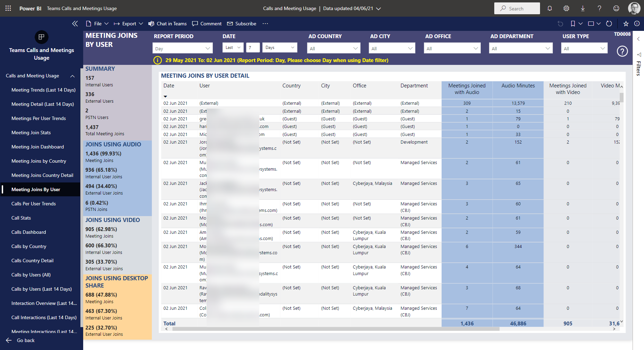Open the app launcher waffle icon

(8, 8)
